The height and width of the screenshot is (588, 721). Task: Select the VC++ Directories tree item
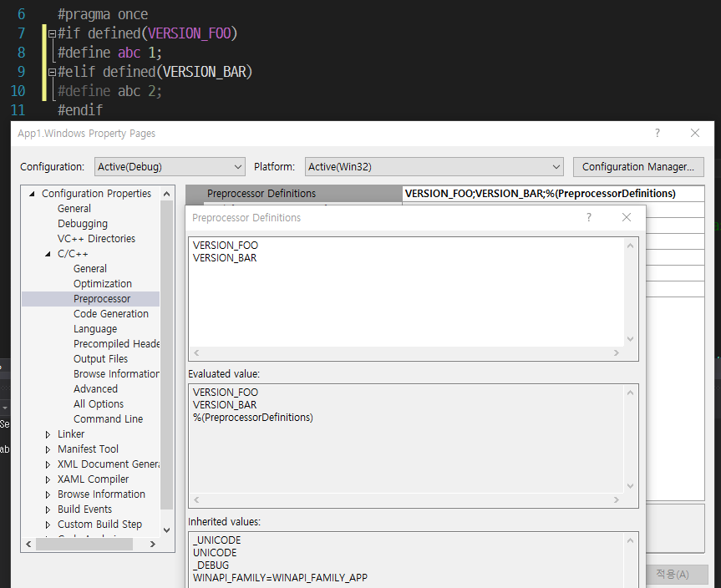96,239
